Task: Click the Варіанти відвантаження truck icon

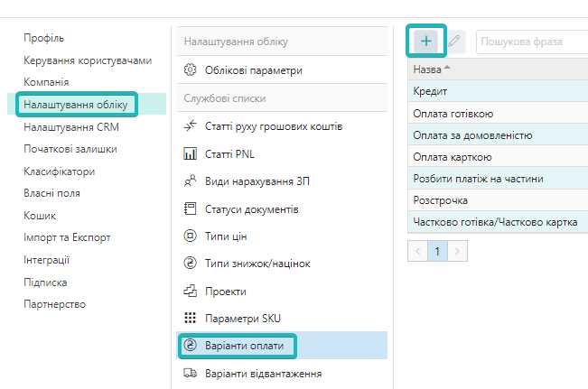Action: 190,373
